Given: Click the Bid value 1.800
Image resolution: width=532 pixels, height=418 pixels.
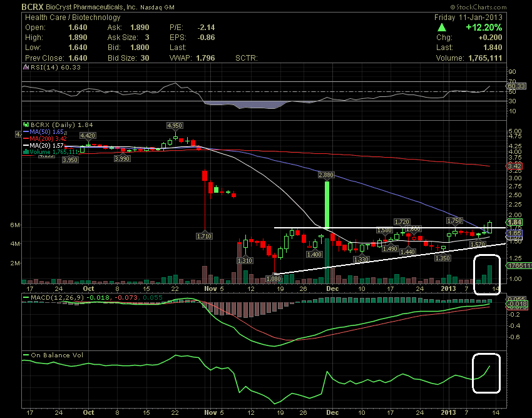Looking at the screenshot, I should [x=140, y=48].
